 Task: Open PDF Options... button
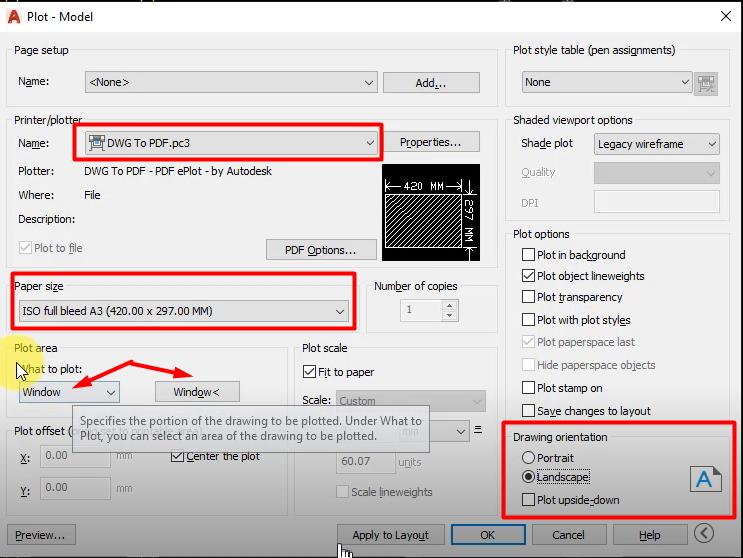pyautogui.click(x=321, y=250)
